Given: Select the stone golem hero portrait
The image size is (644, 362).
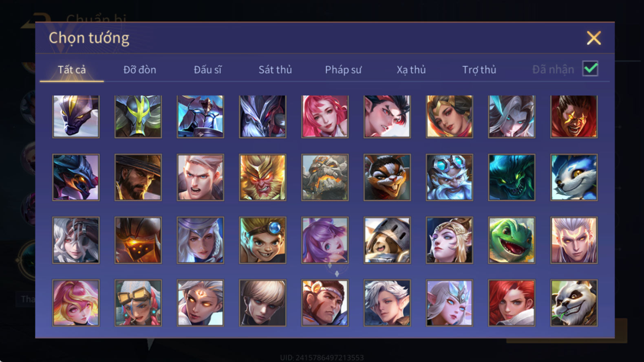Looking at the screenshot, I should click(x=325, y=178).
